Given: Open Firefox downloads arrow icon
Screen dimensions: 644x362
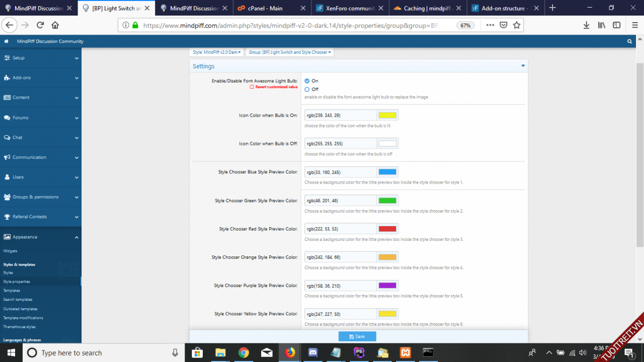Looking at the screenshot, I should point(586,25).
